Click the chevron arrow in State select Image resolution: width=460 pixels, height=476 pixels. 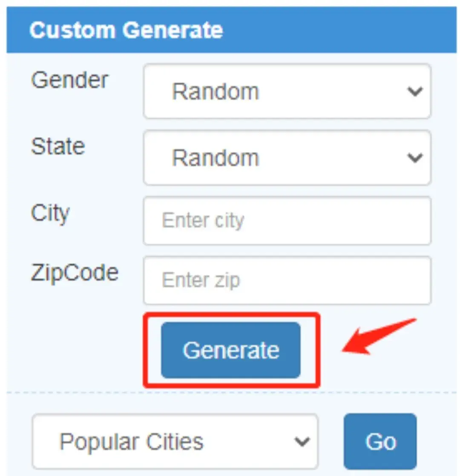click(415, 158)
